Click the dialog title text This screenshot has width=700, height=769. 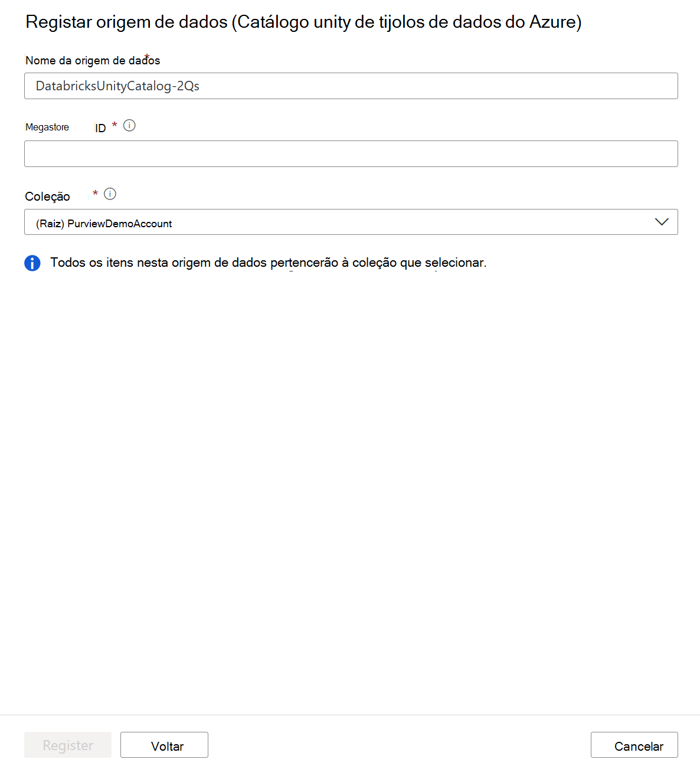click(303, 22)
